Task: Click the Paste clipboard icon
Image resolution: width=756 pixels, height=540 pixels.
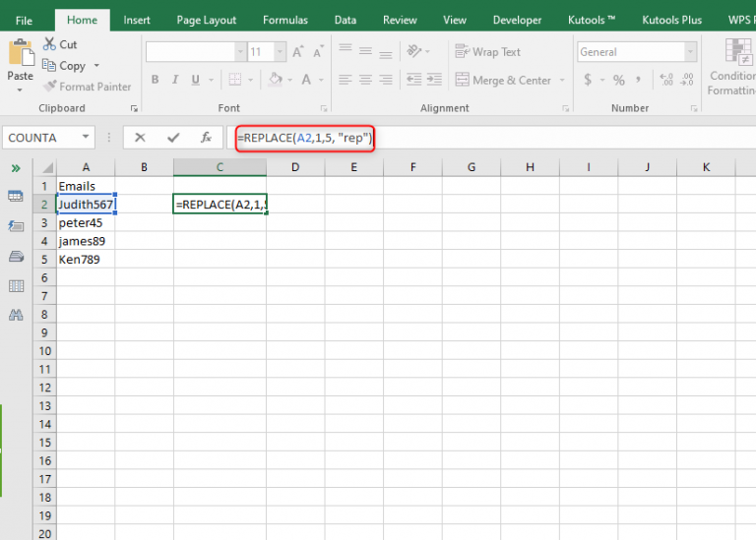Action: 21,53
